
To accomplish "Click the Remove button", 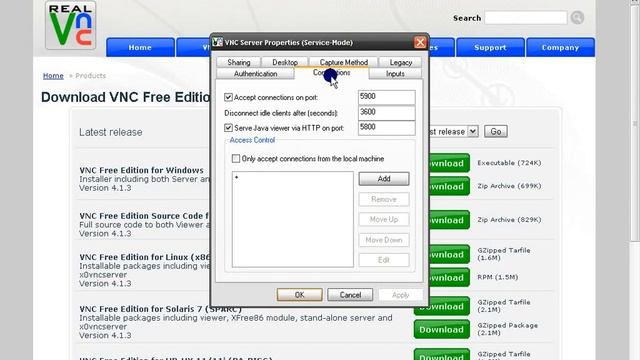I will pyautogui.click(x=384, y=199).
